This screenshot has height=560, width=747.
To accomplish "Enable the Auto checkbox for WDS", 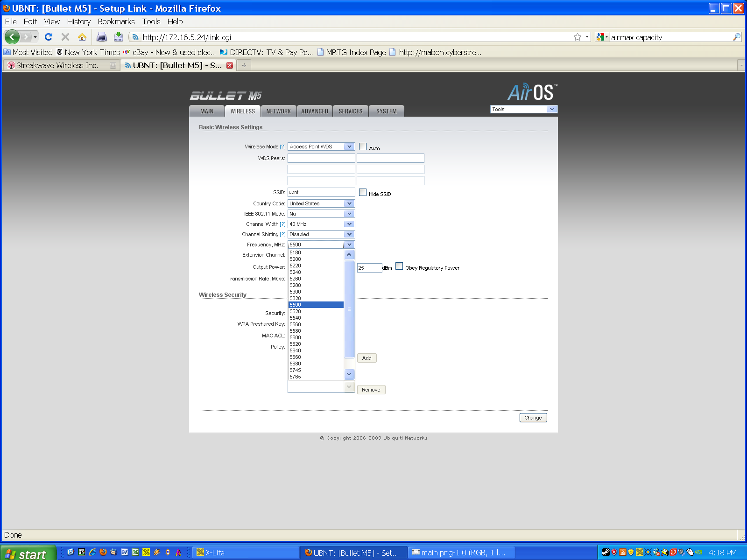I will click(x=363, y=147).
